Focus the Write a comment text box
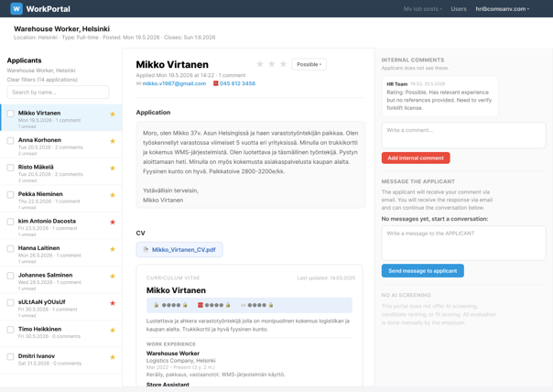This screenshot has width=553, height=392. tap(463, 136)
